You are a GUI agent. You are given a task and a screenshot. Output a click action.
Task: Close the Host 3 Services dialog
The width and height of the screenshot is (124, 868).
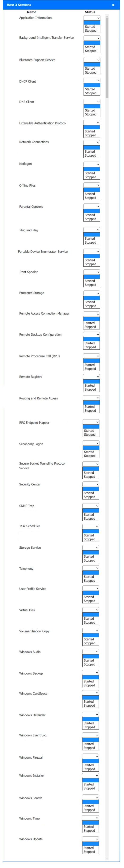(x=113, y=5)
